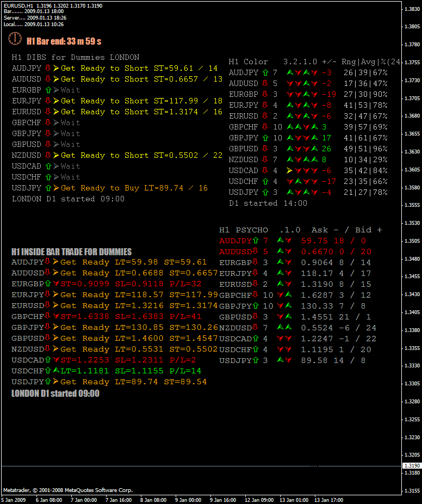Click red down arrow beside NZDUSD in Inside Bar

(x=47, y=349)
